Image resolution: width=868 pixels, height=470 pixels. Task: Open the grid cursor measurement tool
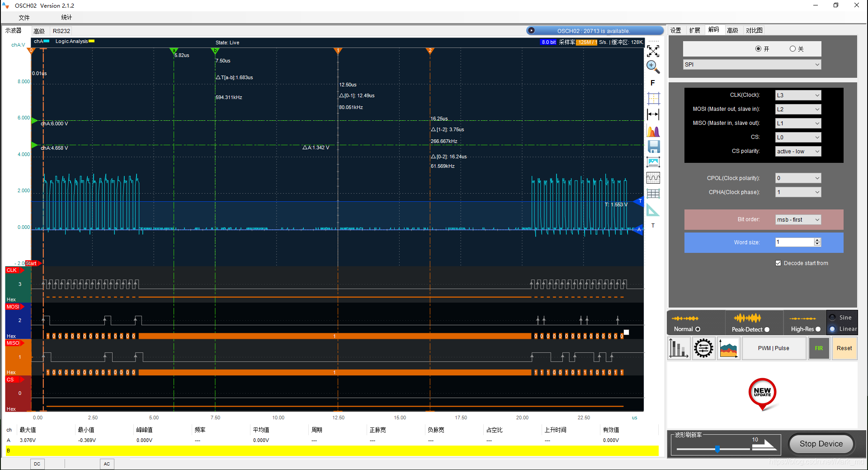coord(653,98)
